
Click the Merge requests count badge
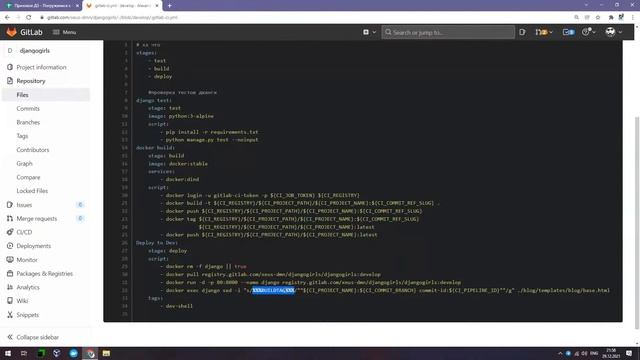(x=80, y=218)
